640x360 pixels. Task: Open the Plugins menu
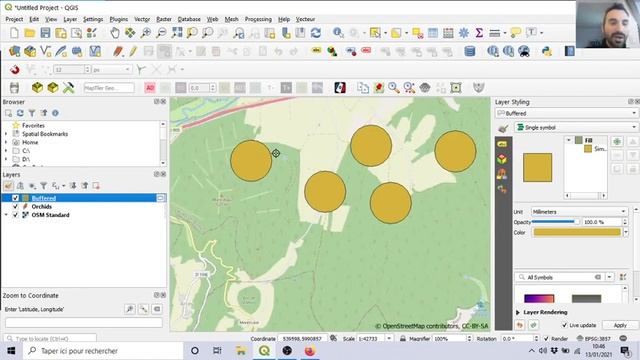point(118,19)
